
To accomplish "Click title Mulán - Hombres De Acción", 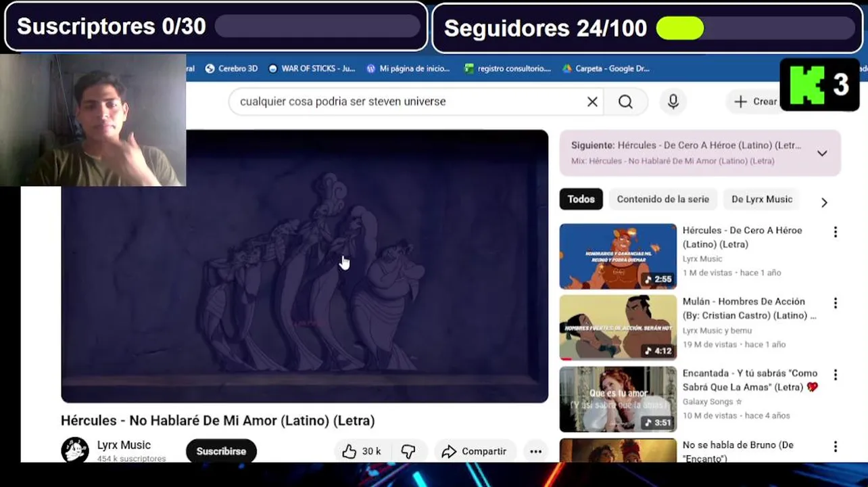I will pos(749,308).
